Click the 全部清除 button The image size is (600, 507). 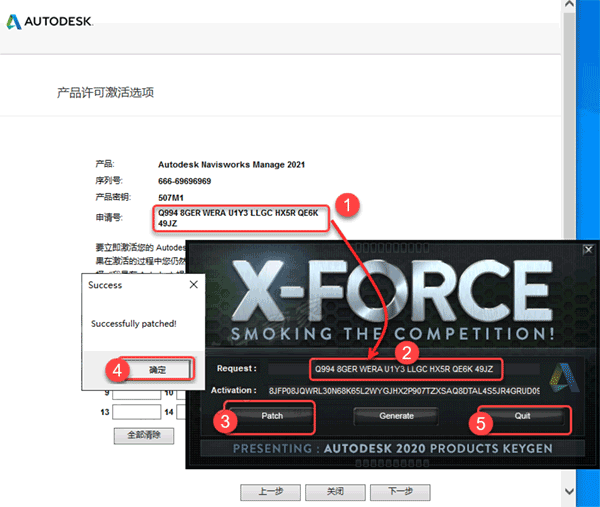pyautogui.click(x=144, y=435)
